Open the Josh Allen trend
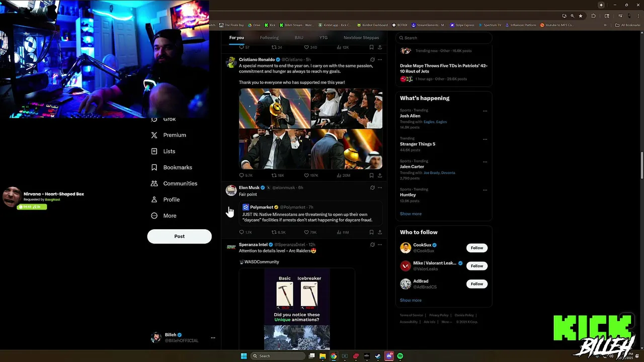The height and width of the screenshot is (362, 644). point(410,116)
